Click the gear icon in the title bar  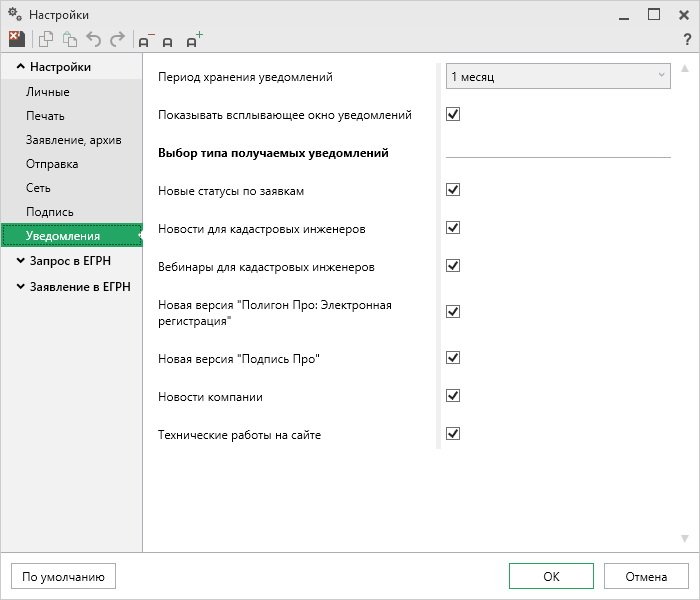tap(15, 14)
